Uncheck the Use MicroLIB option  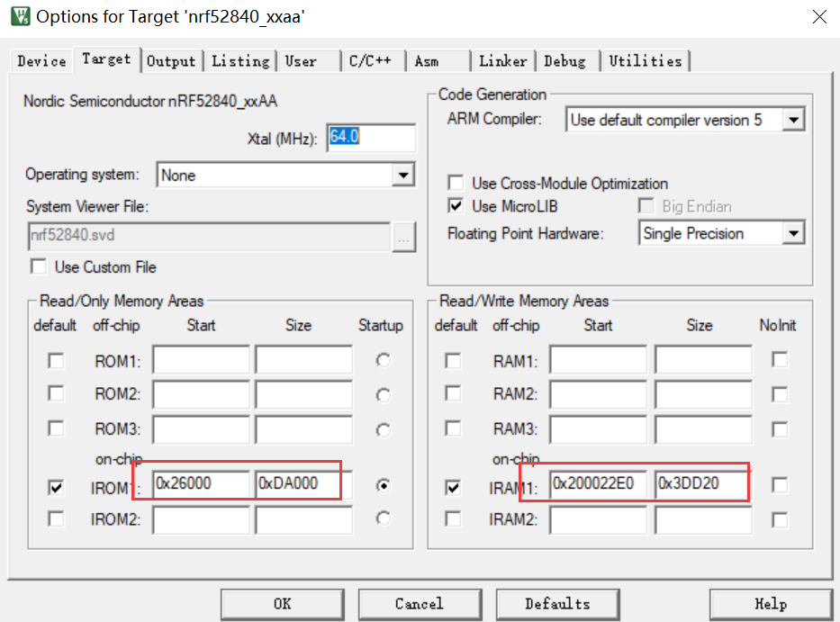click(456, 204)
